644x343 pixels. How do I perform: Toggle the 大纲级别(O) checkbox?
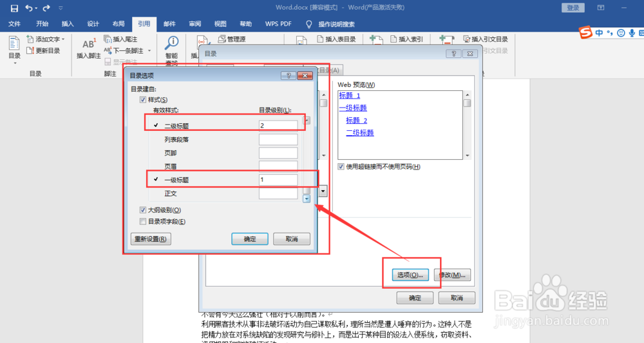143,210
